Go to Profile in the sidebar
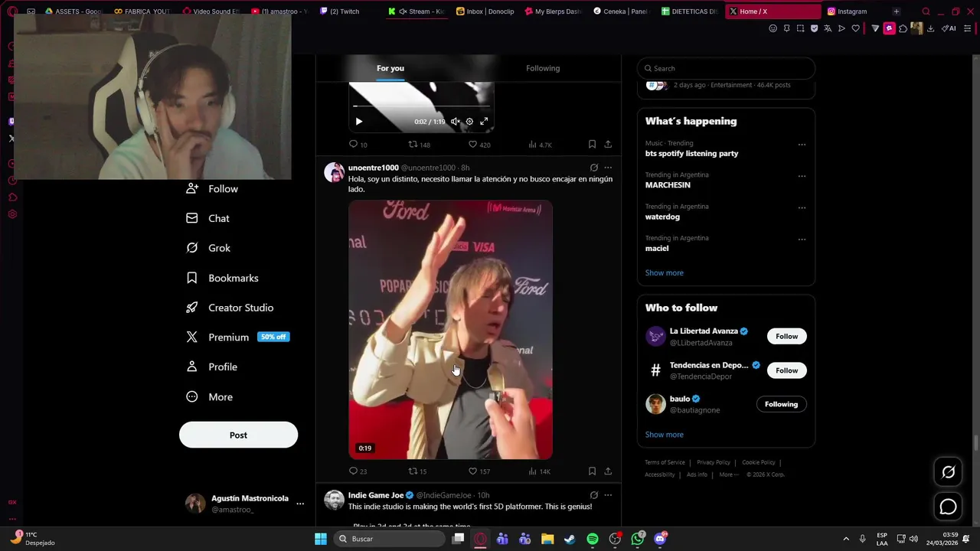This screenshot has width=980, height=551. point(212,367)
